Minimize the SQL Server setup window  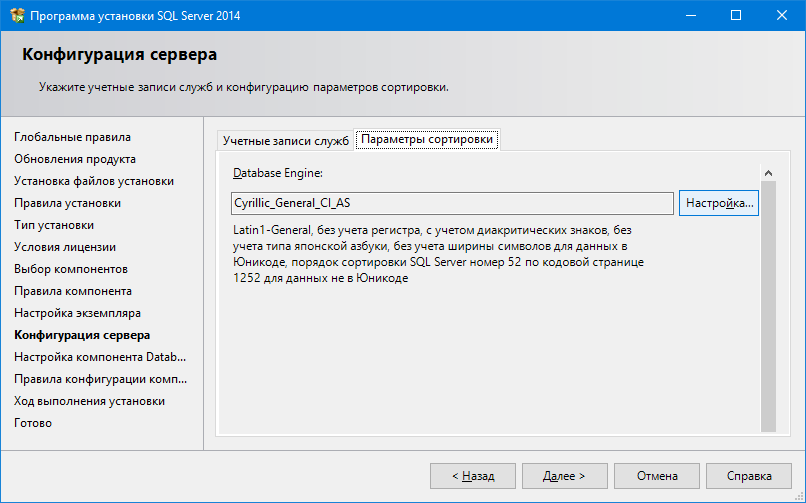point(690,16)
